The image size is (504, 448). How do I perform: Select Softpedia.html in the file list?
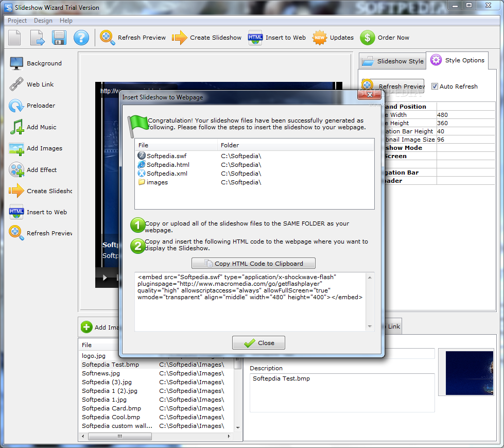(x=254, y=165)
